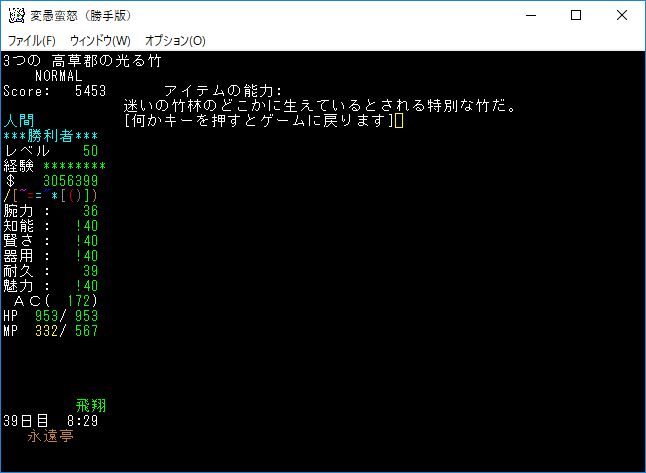Click the yellow cursor box after the prompt
Image resolution: width=646 pixels, height=473 pixels.
(399, 121)
